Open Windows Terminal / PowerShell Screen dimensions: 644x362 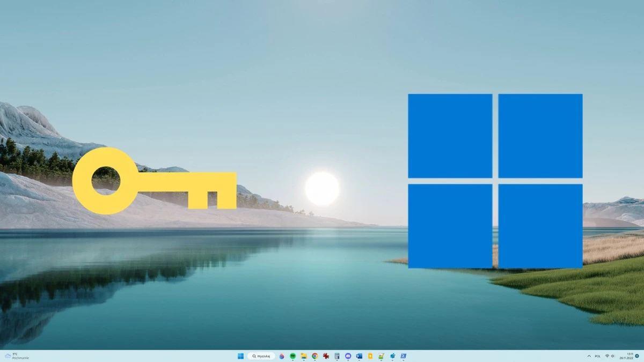click(x=404, y=356)
